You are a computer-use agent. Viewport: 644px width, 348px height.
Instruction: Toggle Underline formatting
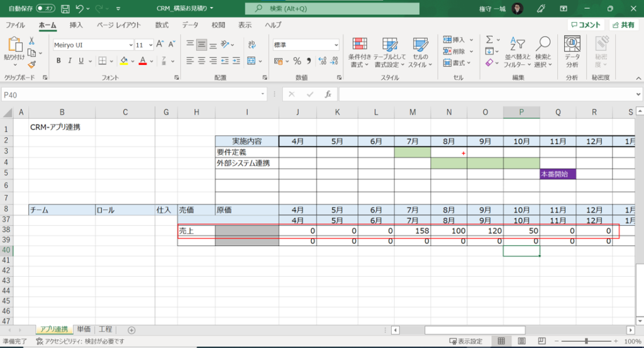tap(81, 61)
